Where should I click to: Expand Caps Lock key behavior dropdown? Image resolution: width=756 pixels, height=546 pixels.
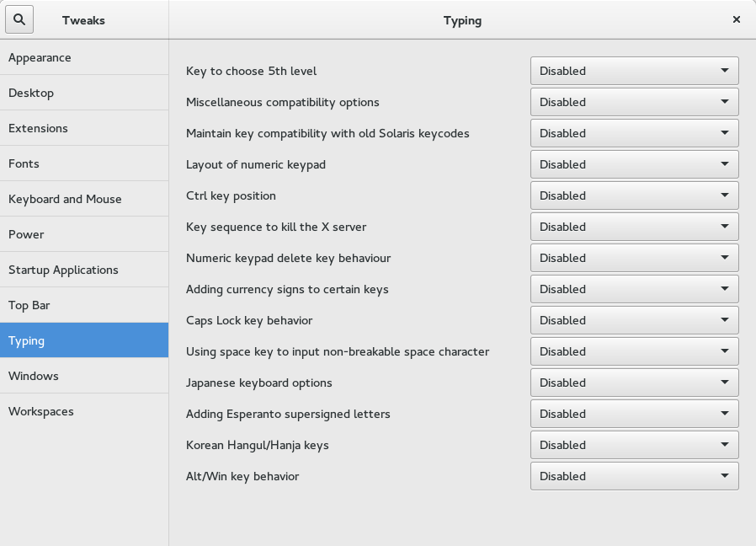tap(635, 320)
